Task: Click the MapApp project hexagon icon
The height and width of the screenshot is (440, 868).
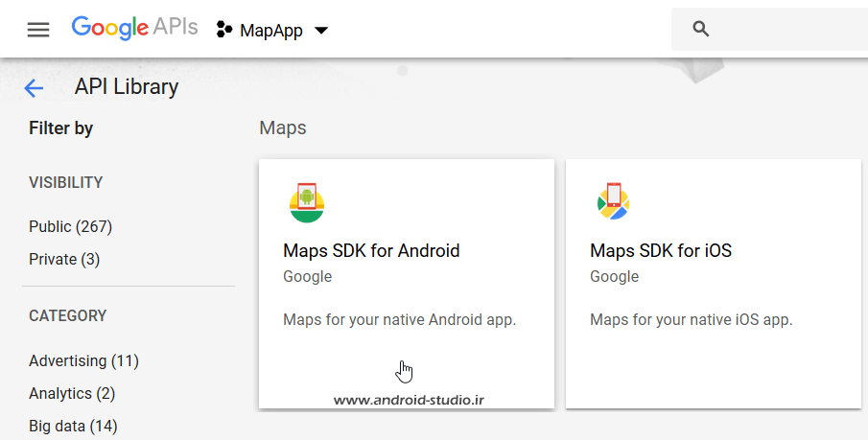Action: click(224, 30)
